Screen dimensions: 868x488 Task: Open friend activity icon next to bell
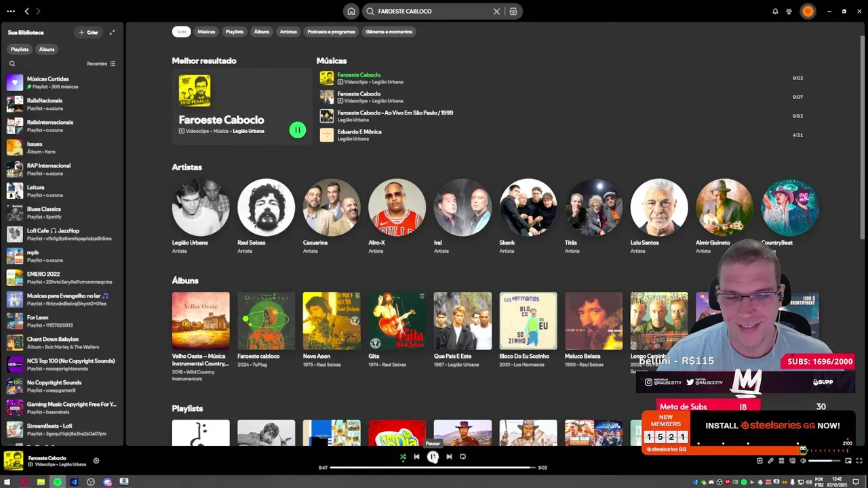(x=789, y=12)
